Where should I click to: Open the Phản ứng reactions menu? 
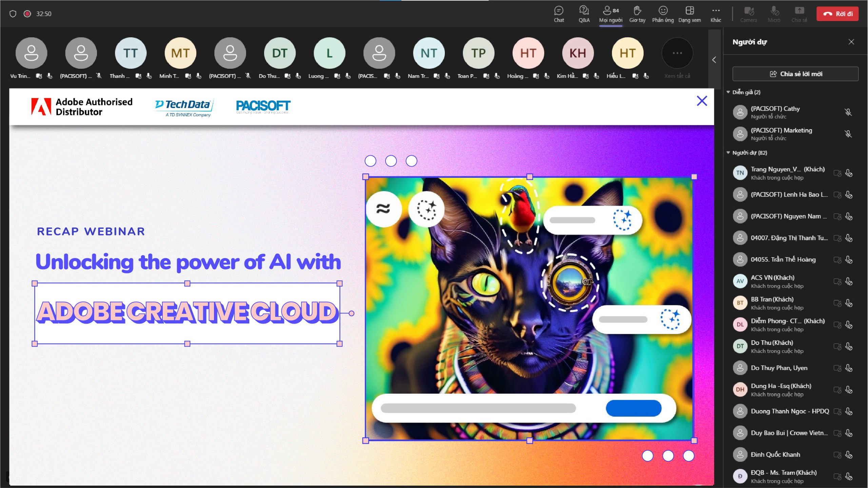[663, 14]
